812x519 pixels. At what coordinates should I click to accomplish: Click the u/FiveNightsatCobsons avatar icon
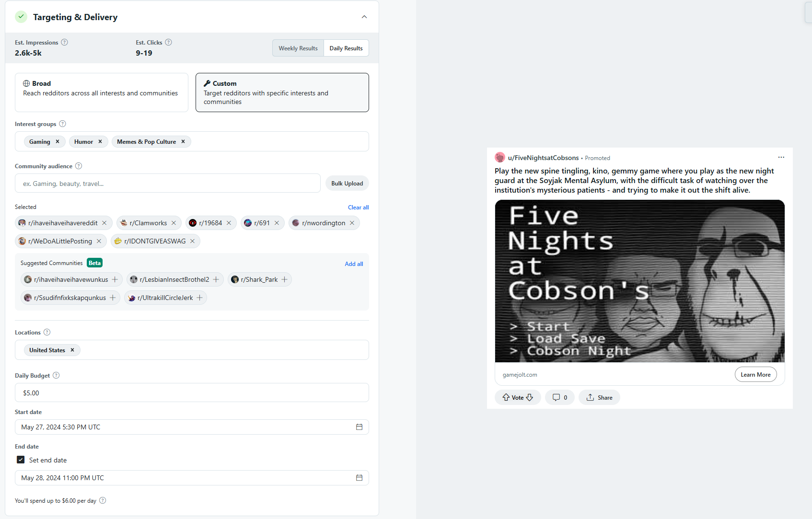click(x=500, y=157)
